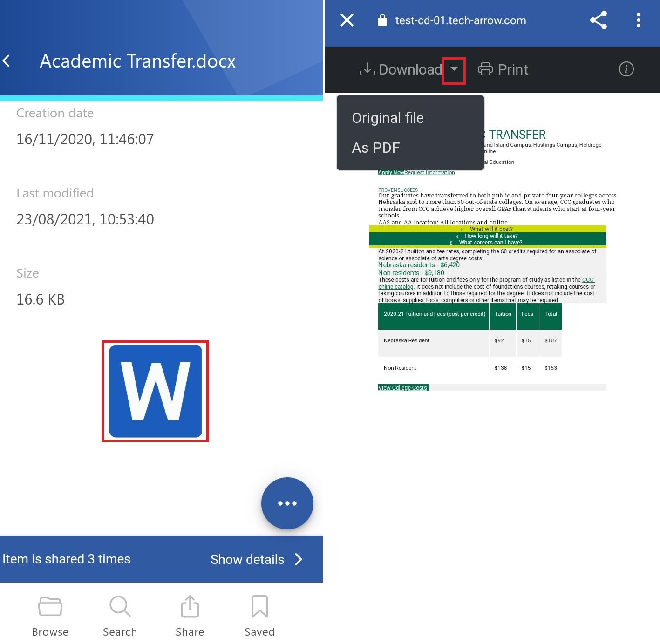The width and height of the screenshot is (660, 644).
Task: Tap the lock icon beside the URL
Action: 382,20
